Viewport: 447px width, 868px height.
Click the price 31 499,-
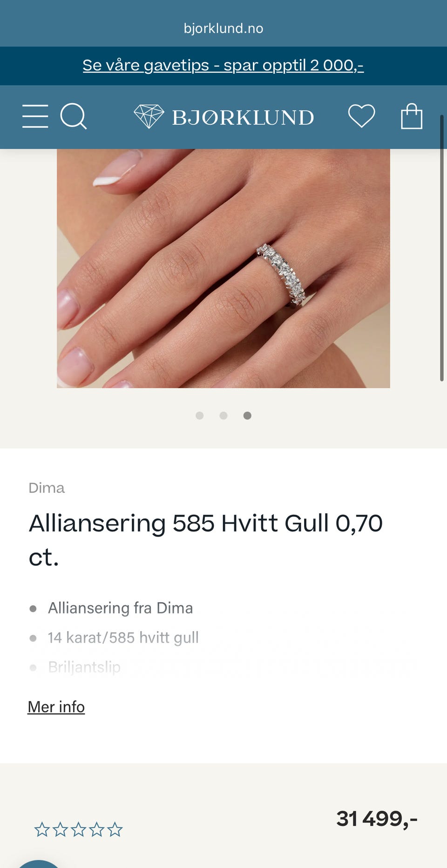tap(377, 819)
